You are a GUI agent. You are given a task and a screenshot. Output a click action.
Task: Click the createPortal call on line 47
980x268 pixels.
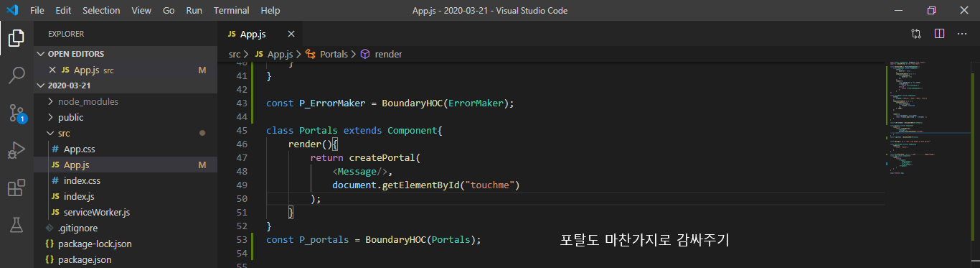point(382,157)
